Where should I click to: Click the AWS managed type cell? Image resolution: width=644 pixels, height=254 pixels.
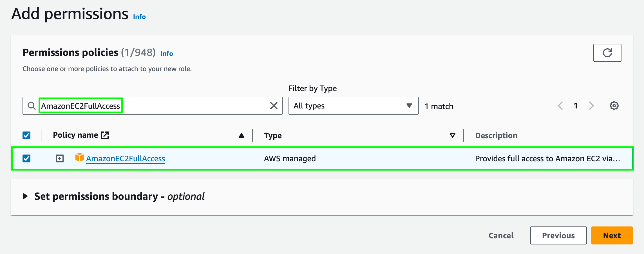pyautogui.click(x=290, y=159)
